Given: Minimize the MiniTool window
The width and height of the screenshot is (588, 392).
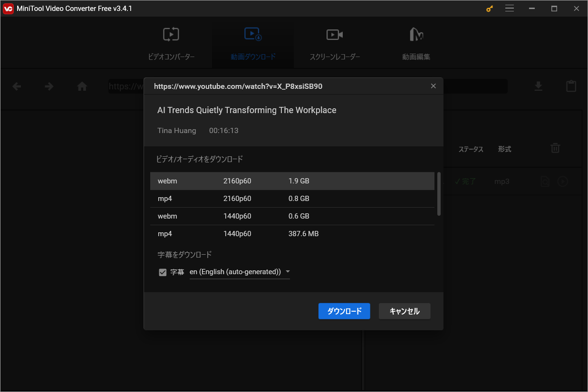Looking at the screenshot, I should coord(532,9).
